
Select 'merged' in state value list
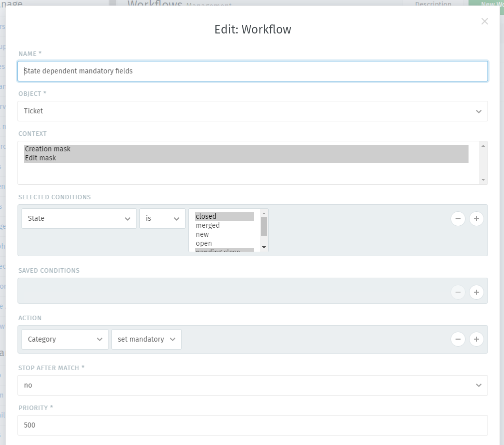(224, 226)
